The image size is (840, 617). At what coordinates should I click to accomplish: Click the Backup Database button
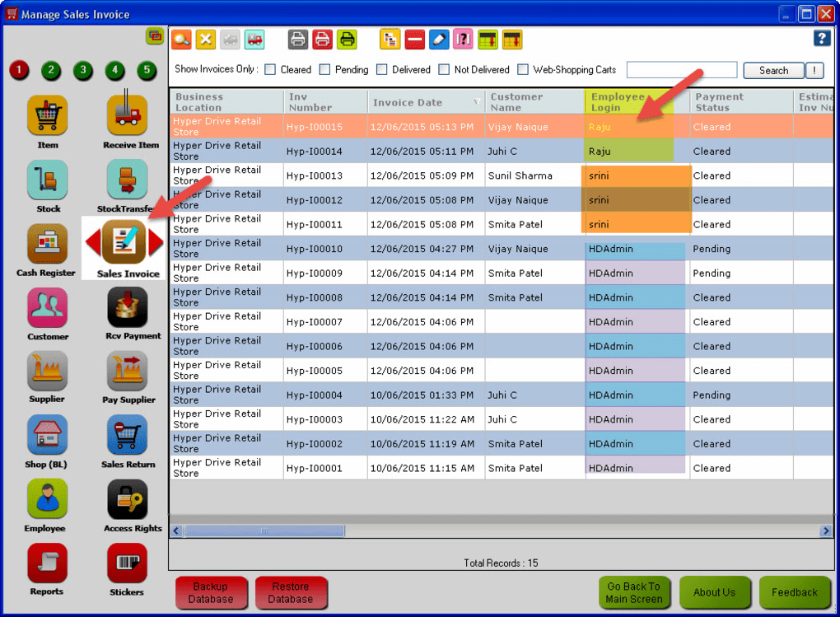click(x=211, y=591)
